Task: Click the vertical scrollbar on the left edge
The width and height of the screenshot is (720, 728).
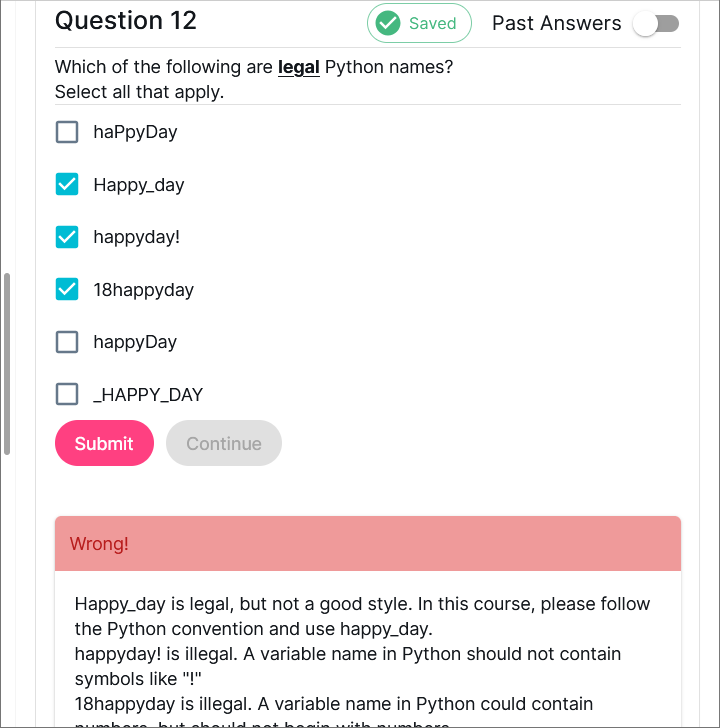Action: pos(7,363)
